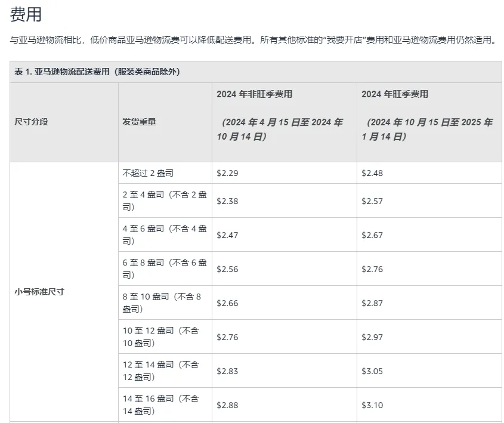Screen dimensions: 504x423
Task: Select the $2.87 peak fee
Action: 372,303
